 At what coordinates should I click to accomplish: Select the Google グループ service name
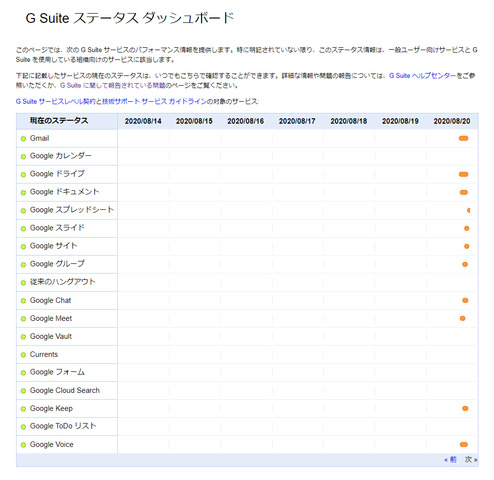click(x=57, y=264)
